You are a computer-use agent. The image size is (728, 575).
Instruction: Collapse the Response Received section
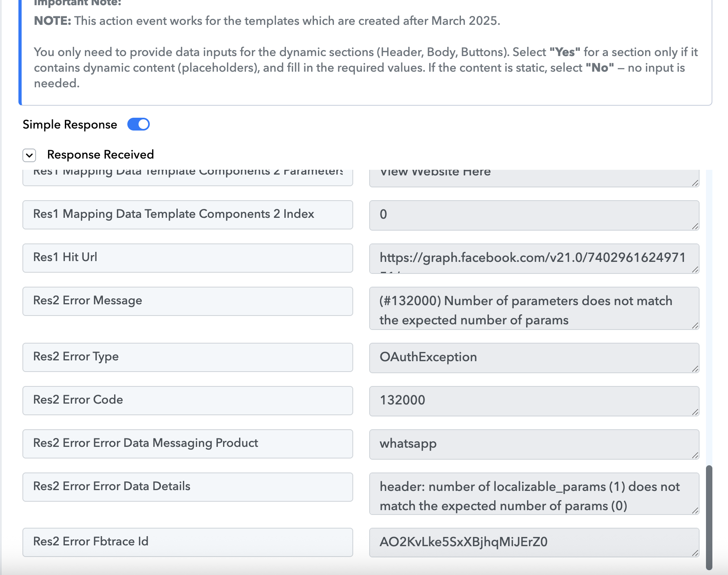29,155
